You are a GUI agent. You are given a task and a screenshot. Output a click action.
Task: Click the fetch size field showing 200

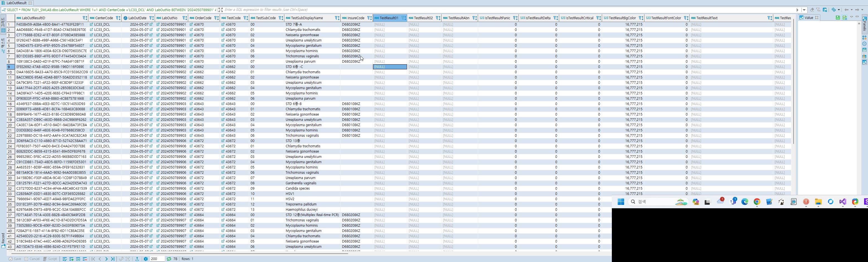click(x=157, y=259)
